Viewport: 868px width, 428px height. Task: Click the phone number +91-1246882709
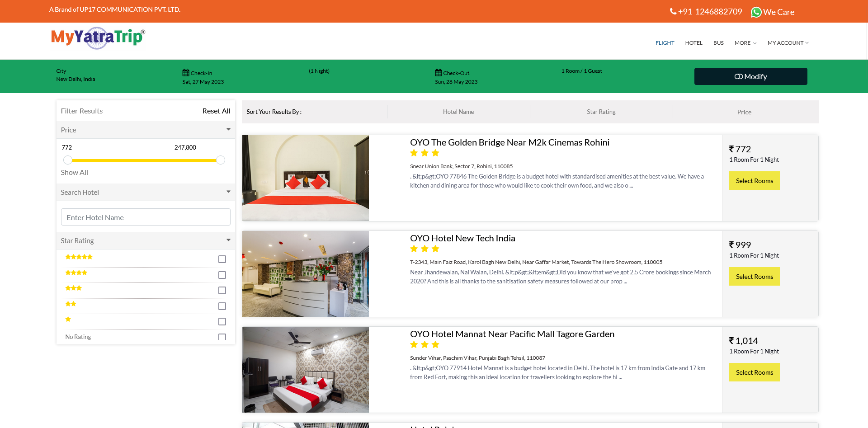click(710, 12)
